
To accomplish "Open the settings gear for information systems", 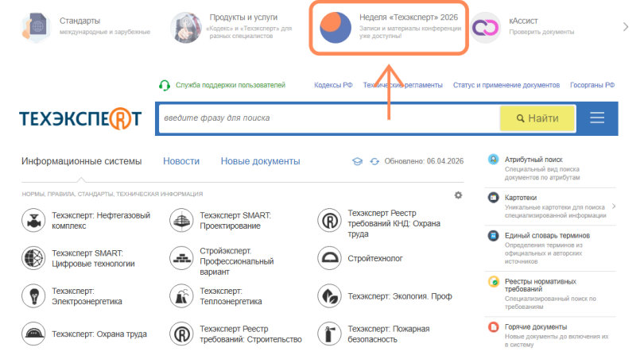I will [x=458, y=195].
